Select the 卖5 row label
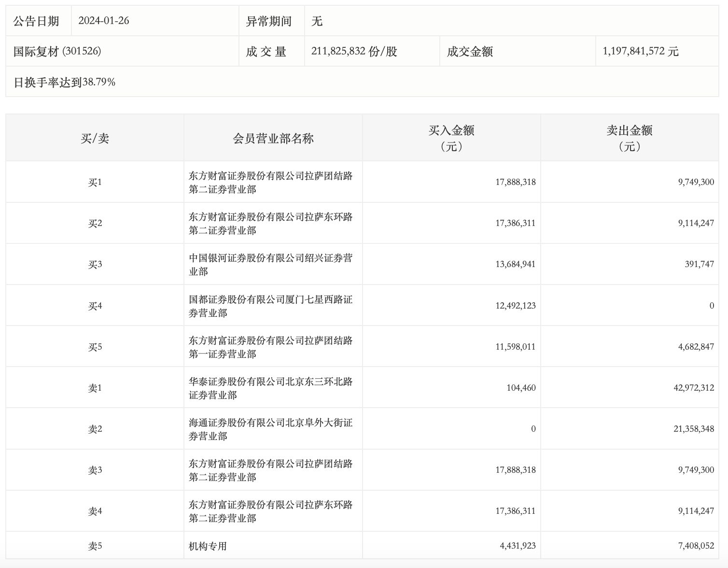The height and width of the screenshot is (568, 728). tap(95, 546)
